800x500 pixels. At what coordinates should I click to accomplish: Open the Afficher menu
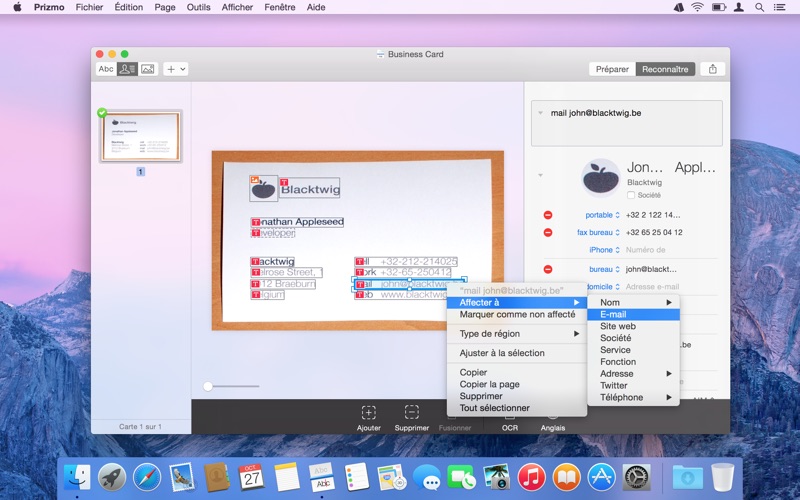[x=237, y=7]
